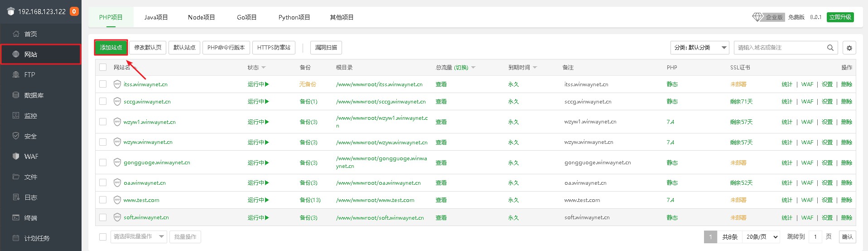
Task: Open the 20条/页 page size dropdown
Action: (762, 237)
